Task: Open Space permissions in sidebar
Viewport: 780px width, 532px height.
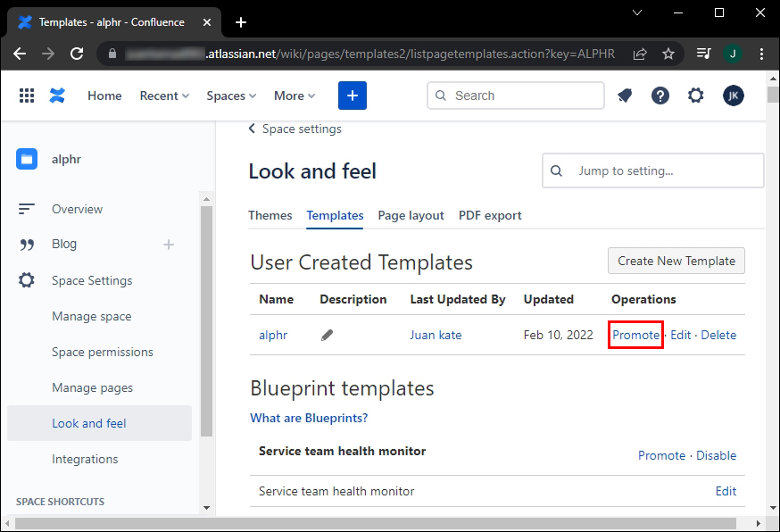Action: coord(103,352)
